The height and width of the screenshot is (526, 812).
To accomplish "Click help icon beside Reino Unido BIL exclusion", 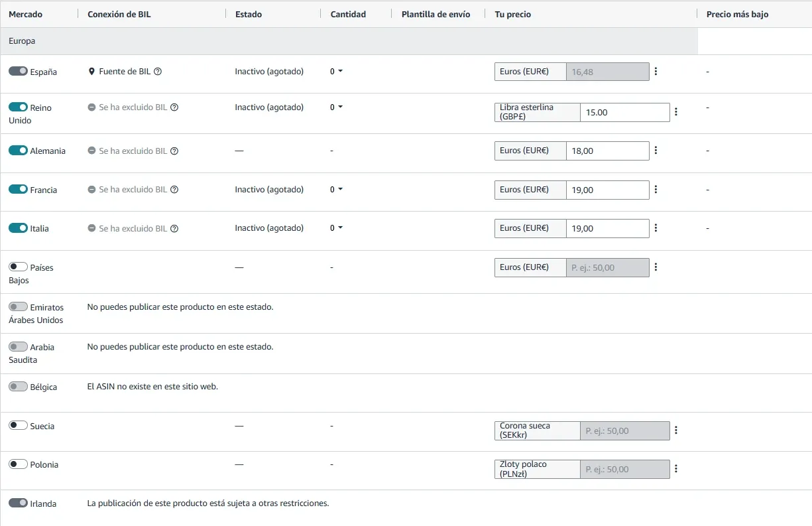I will point(174,107).
